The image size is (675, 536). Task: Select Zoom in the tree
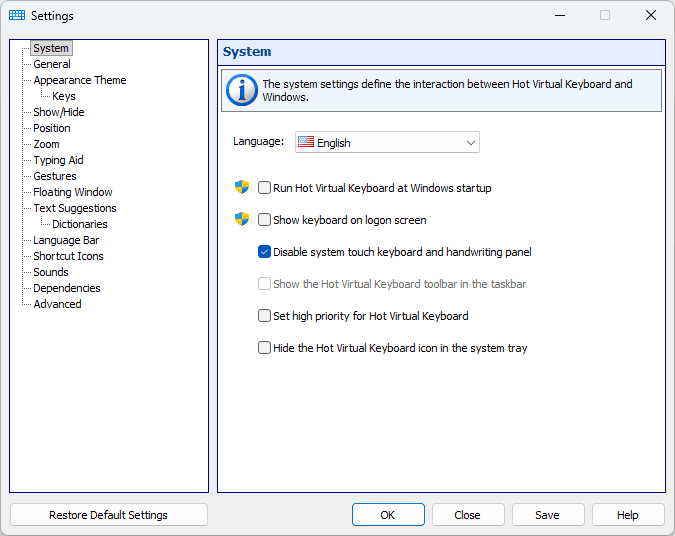[x=46, y=144]
